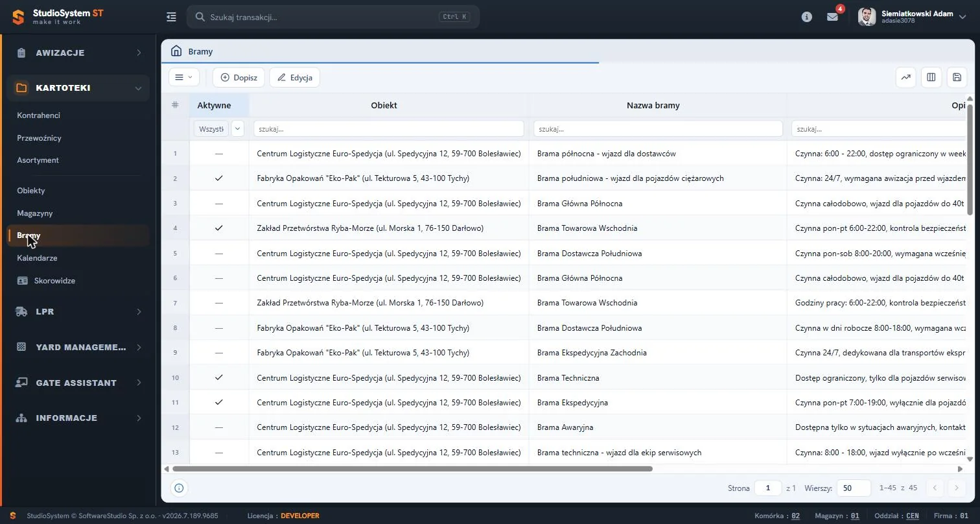
Task: Click the Obiekt column filter field
Action: coord(389,128)
